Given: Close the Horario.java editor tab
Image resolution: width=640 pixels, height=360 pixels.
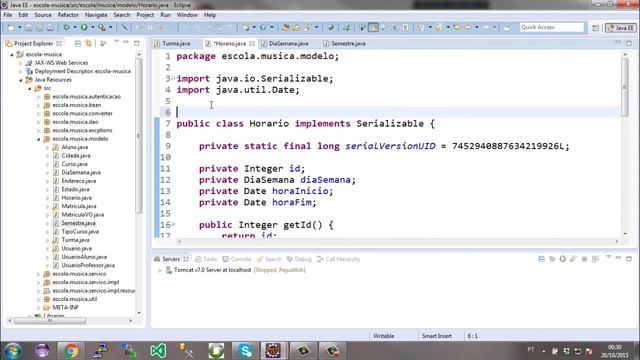Looking at the screenshot, I should (252, 43).
